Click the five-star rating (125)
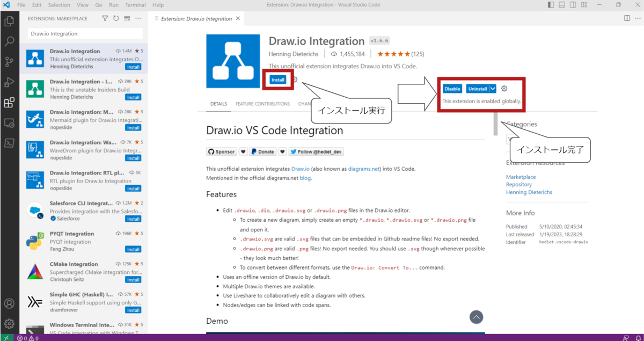 tap(400, 54)
